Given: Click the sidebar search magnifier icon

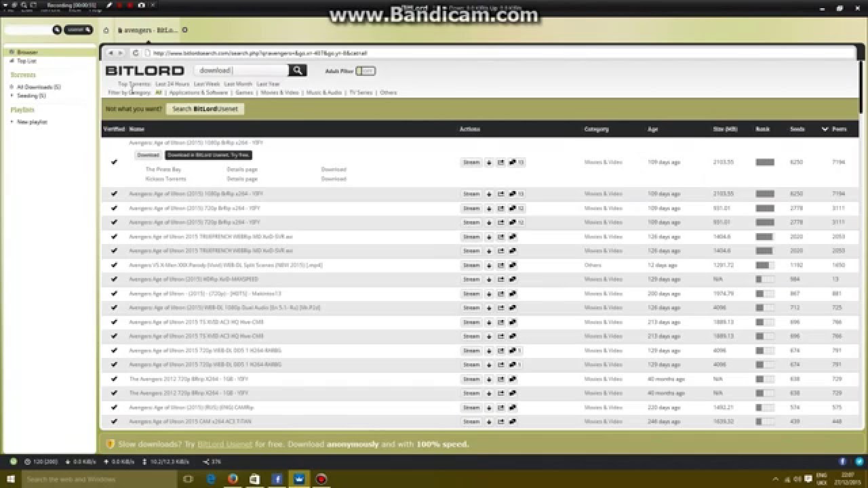Looking at the screenshot, I should [x=57, y=30].
